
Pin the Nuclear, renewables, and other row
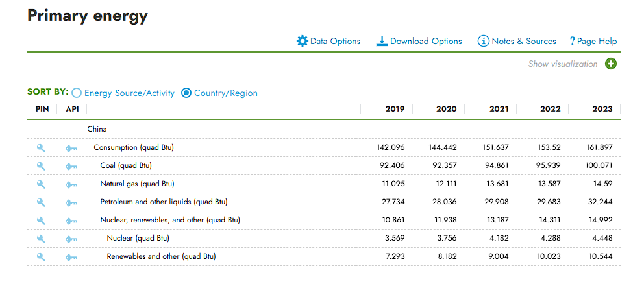coord(42,221)
